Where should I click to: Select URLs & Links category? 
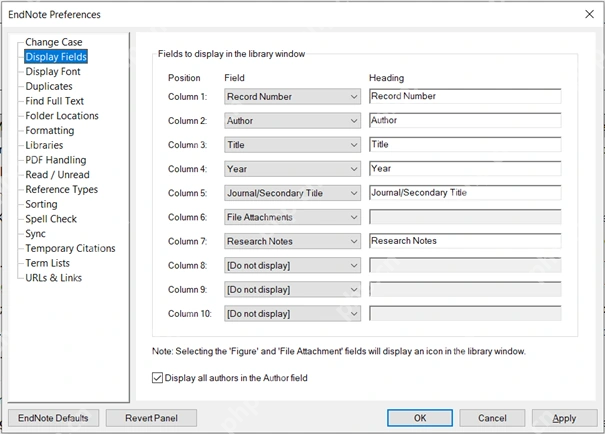coord(53,278)
